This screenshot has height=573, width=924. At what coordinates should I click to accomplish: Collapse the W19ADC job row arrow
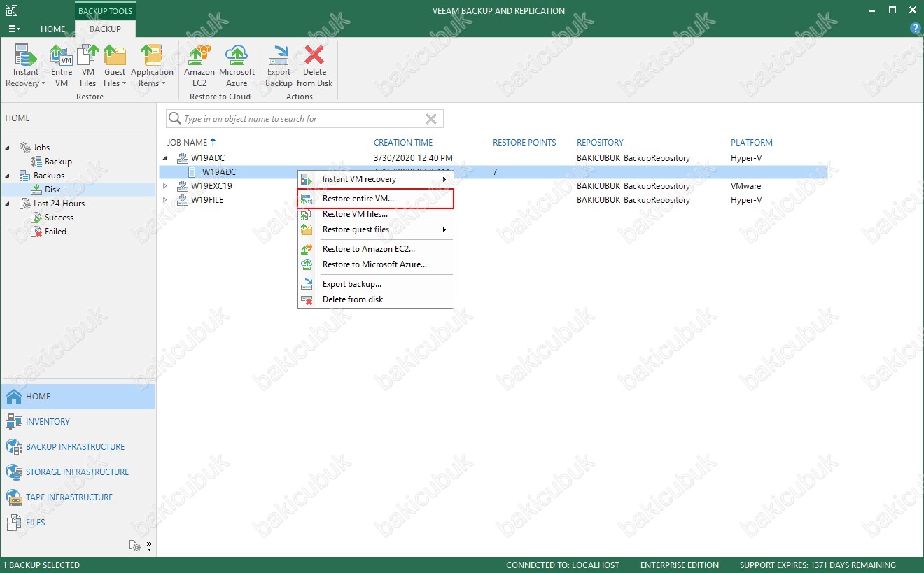(166, 158)
